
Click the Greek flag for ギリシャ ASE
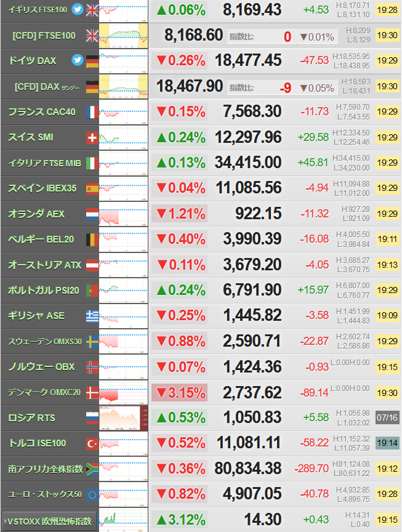92,316
